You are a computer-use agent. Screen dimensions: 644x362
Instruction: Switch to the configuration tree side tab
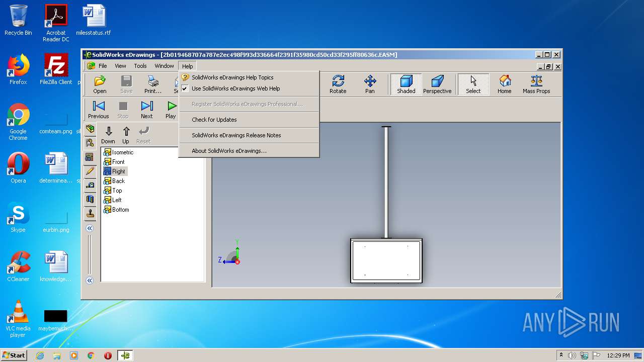click(90, 143)
